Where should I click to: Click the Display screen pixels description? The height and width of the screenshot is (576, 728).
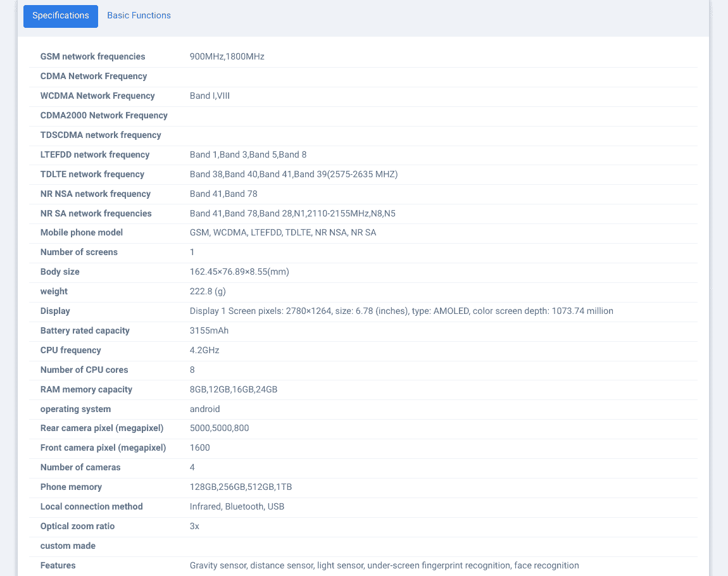coord(401,311)
